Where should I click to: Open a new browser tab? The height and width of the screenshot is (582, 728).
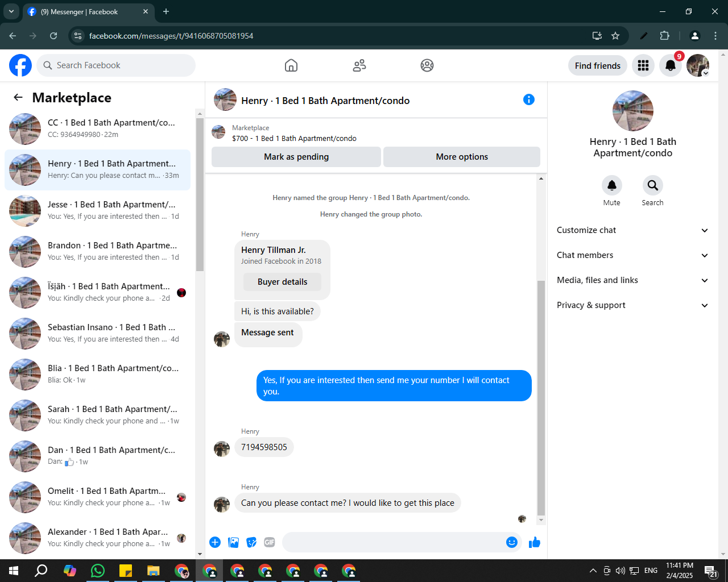point(166,11)
